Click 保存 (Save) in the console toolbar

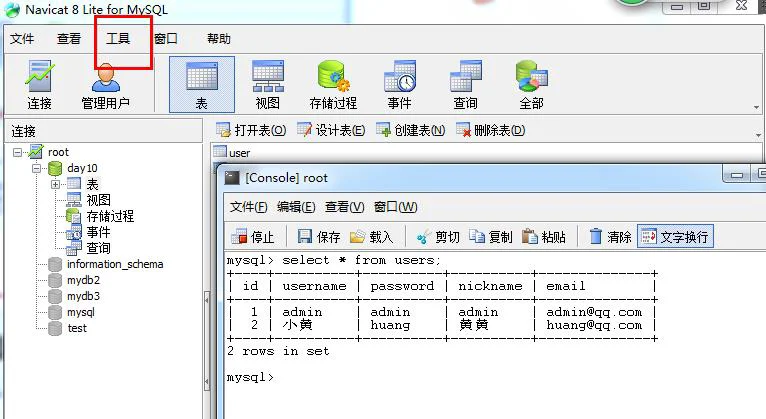pyautogui.click(x=319, y=237)
